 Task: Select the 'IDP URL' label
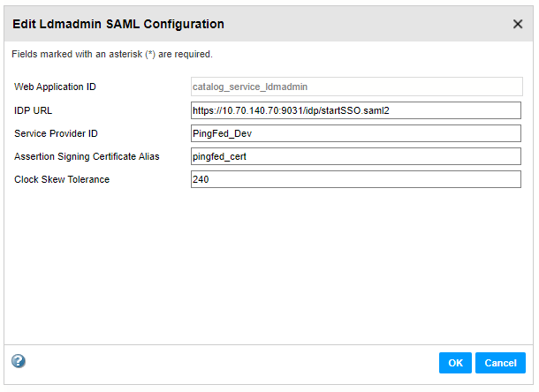pos(33,110)
